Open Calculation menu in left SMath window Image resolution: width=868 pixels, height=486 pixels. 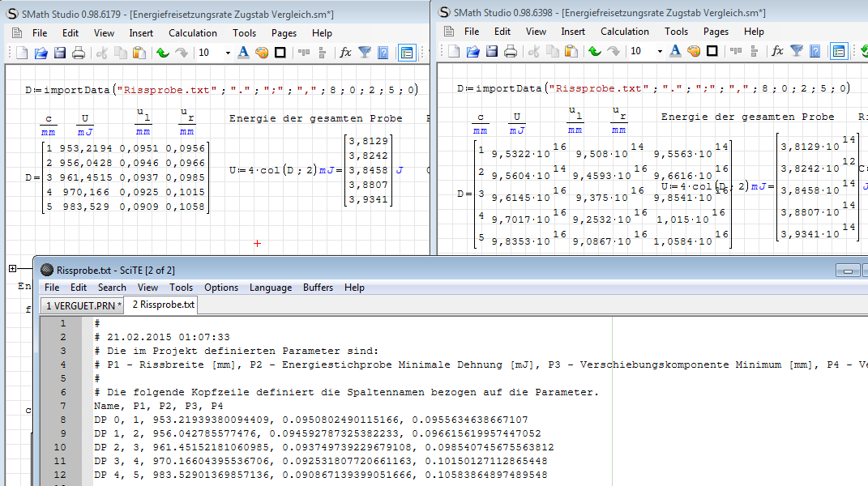(192, 33)
